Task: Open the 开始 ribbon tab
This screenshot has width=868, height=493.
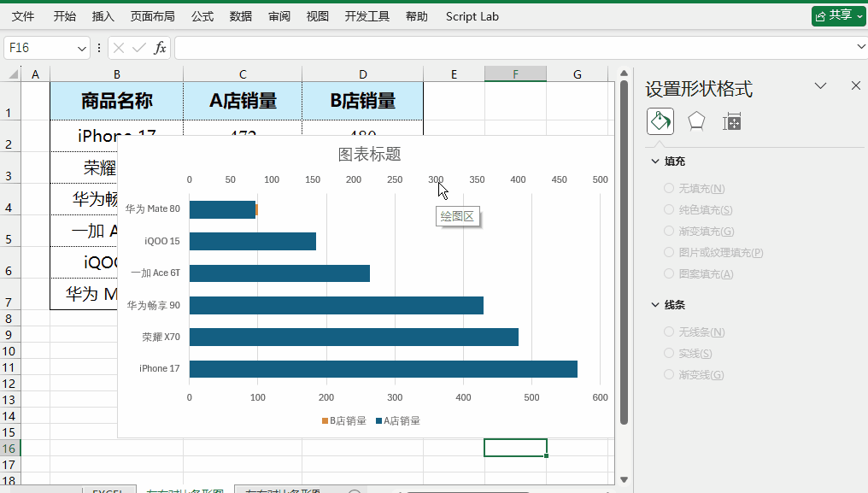Action: point(64,16)
